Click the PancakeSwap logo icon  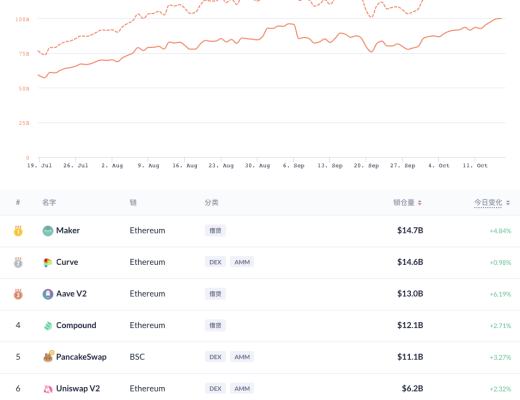(x=48, y=357)
